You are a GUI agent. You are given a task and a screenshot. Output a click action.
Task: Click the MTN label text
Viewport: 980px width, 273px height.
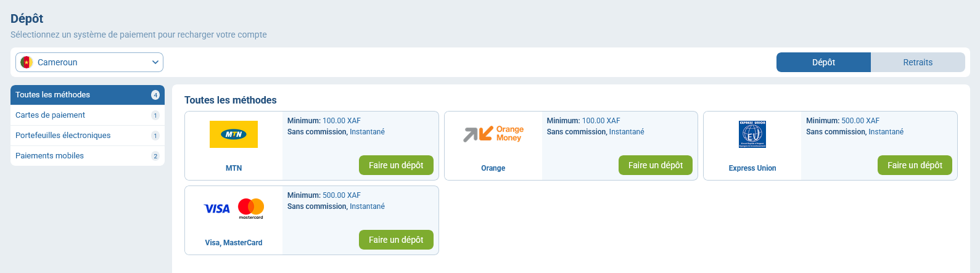pyautogui.click(x=234, y=168)
